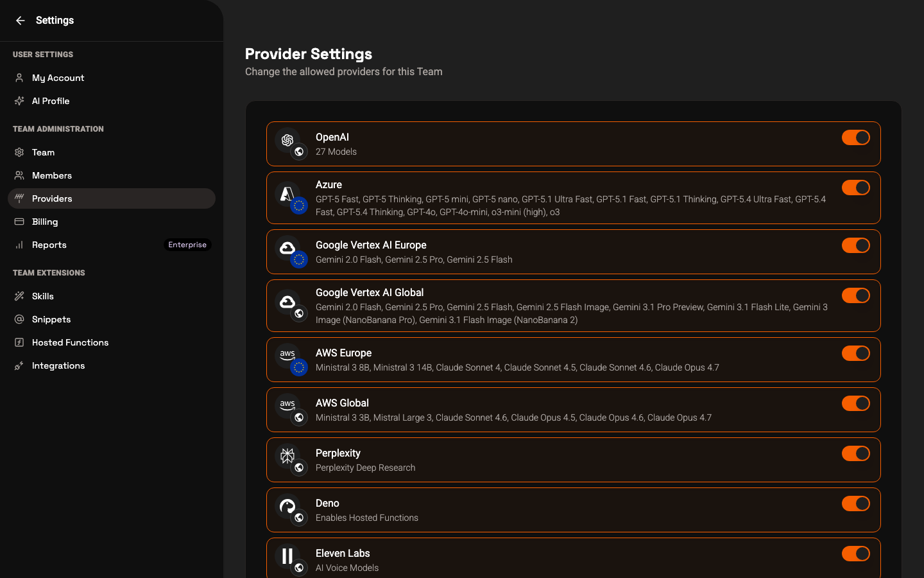Select Members in the sidebar
Screen dimensions: 924x578
(x=112, y=175)
